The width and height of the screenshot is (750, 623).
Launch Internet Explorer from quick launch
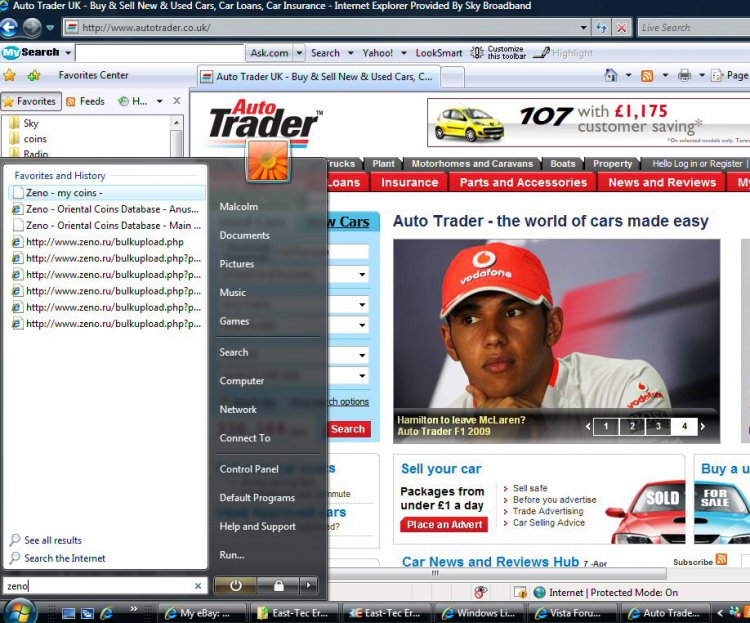(x=106, y=613)
